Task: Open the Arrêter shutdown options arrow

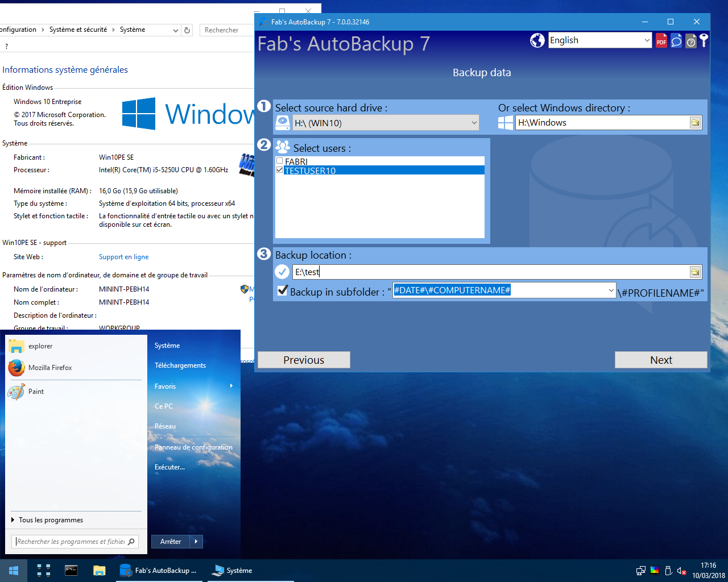Action: tap(196, 542)
